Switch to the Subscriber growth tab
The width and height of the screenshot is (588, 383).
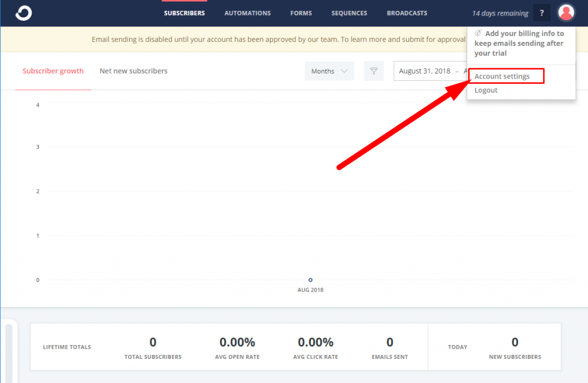[53, 71]
